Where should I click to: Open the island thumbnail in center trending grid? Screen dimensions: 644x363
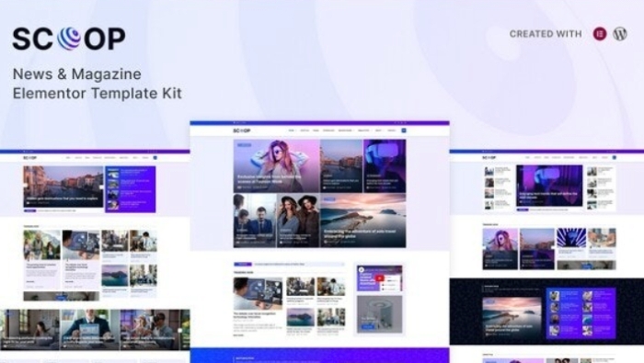[x=300, y=317]
